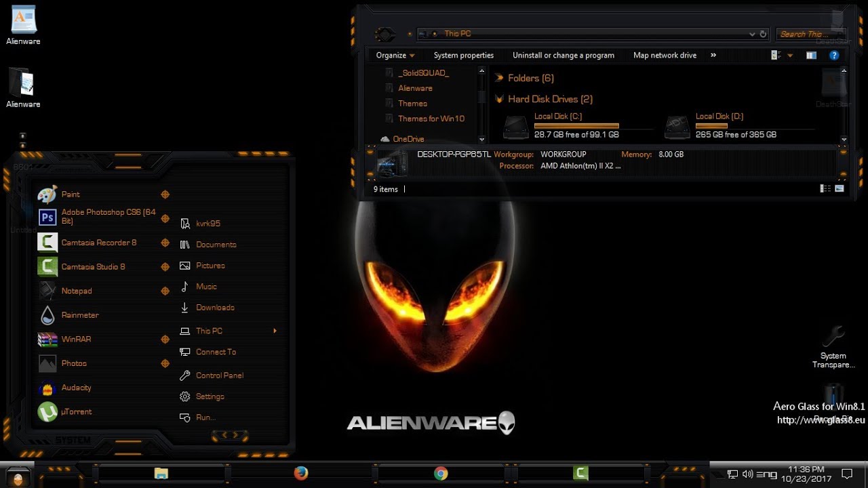
Task: Open Firefox from the taskbar
Action: [301, 473]
